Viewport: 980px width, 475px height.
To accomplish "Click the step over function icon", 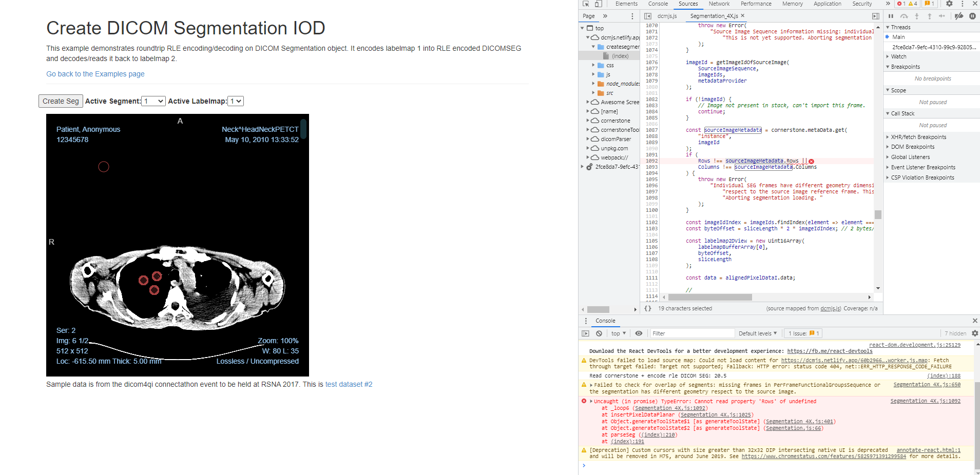I will pos(904,16).
